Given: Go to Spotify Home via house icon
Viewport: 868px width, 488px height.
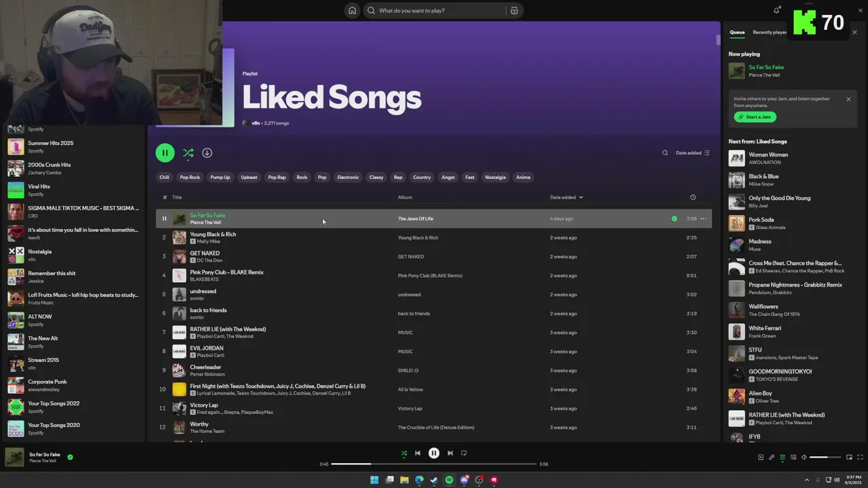Looking at the screenshot, I should (352, 10).
